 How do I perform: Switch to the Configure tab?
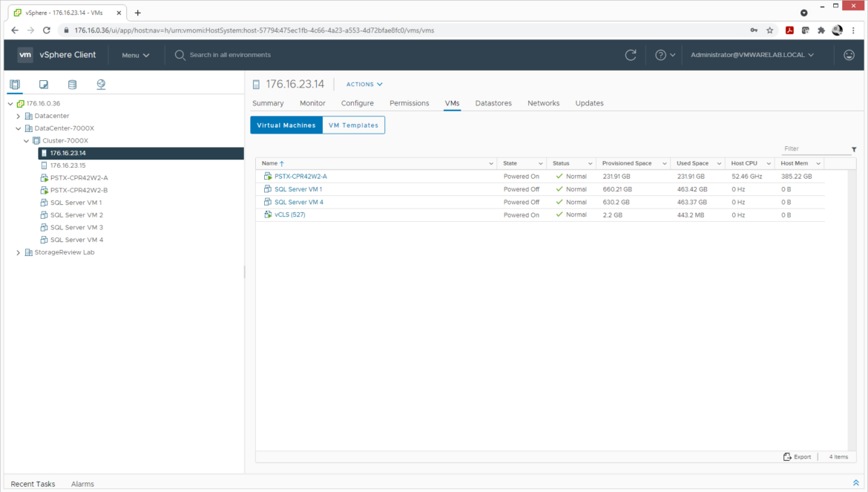point(357,103)
